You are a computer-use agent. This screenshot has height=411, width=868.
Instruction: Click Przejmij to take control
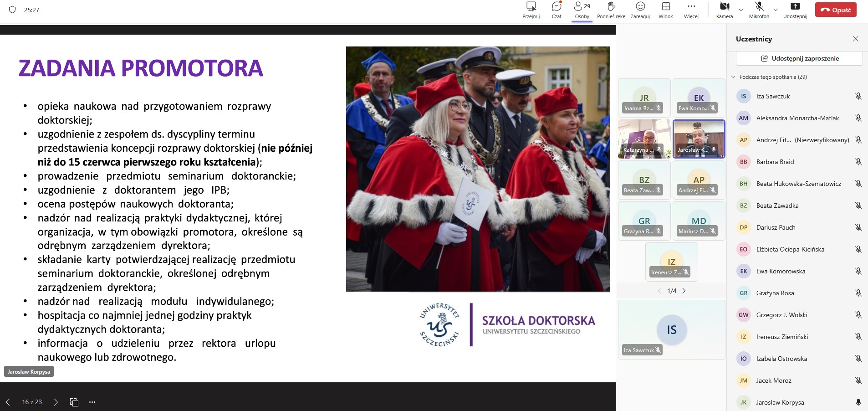(531, 10)
